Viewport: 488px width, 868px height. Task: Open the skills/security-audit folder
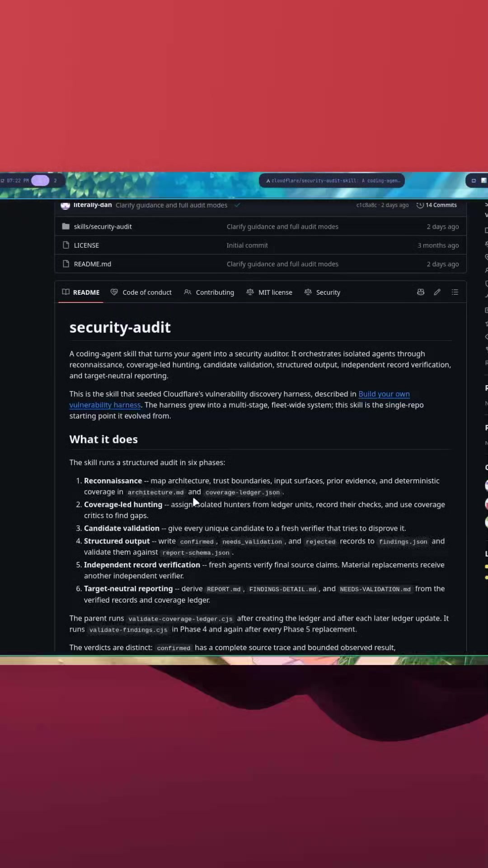103,226
